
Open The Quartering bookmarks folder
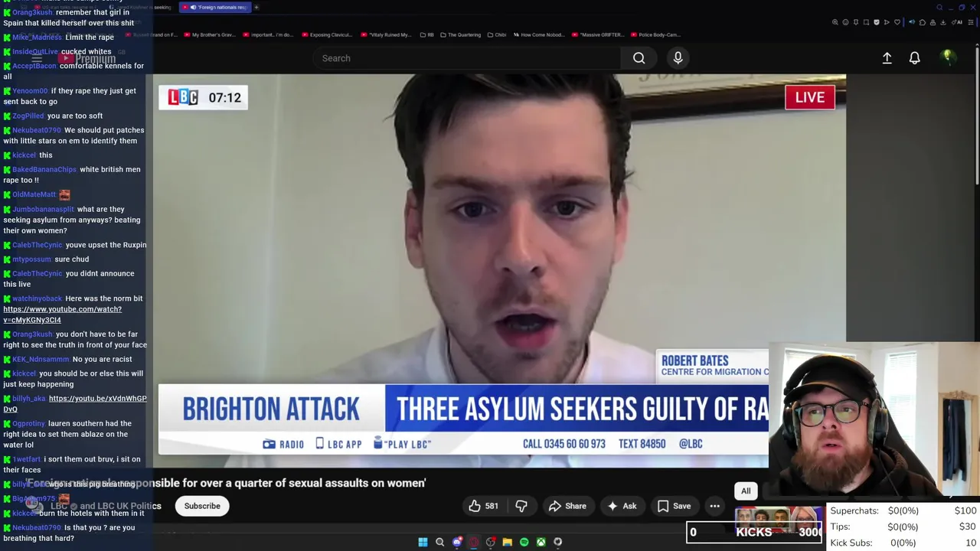pos(460,34)
